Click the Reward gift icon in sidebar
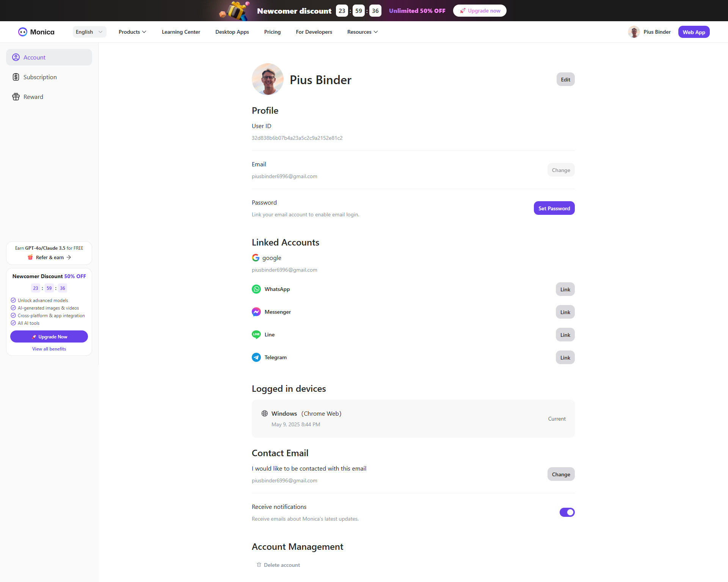 [16, 97]
